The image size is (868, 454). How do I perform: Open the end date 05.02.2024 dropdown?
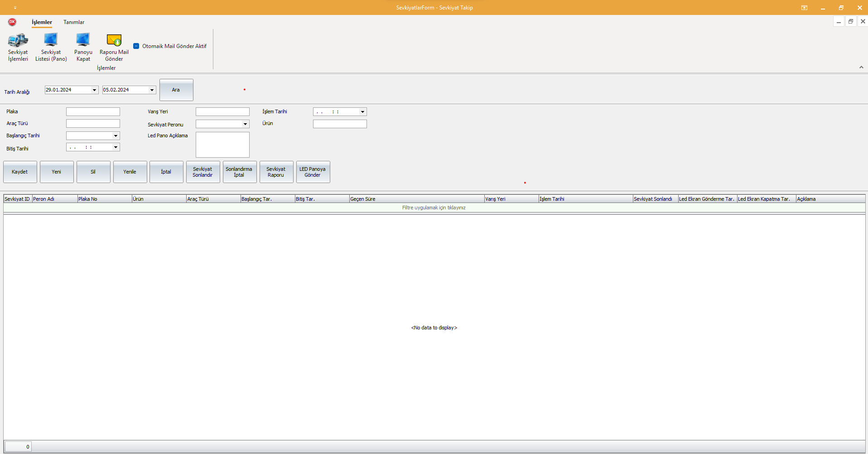[x=152, y=90]
